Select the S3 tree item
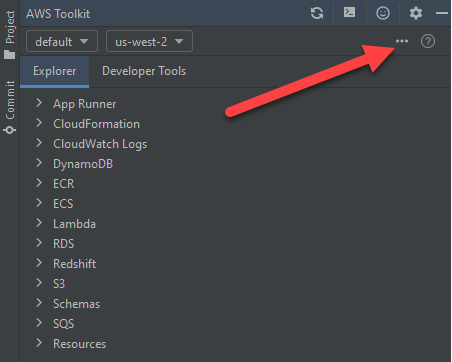The image size is (452, 362). [x=59, y=284]
